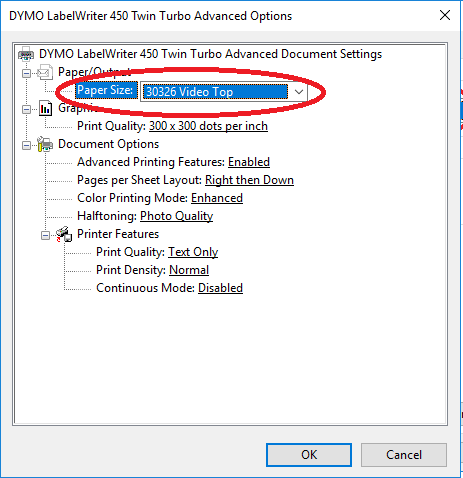
Task: Confirm settings with the OK button
Action: pyautogui.click(x=309, y=455)
